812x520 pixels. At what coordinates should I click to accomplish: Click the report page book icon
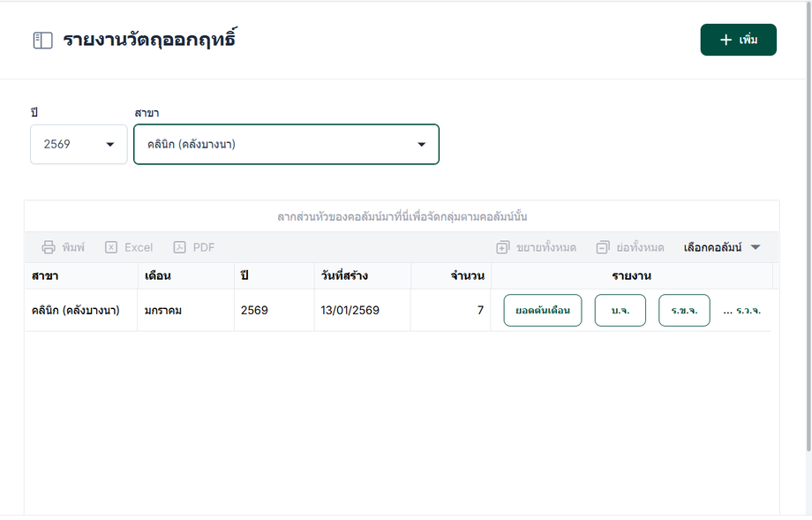(x=42, y=41)
